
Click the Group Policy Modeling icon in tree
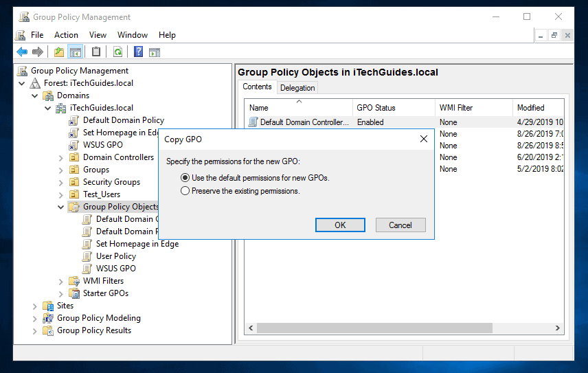pos(48,318)
